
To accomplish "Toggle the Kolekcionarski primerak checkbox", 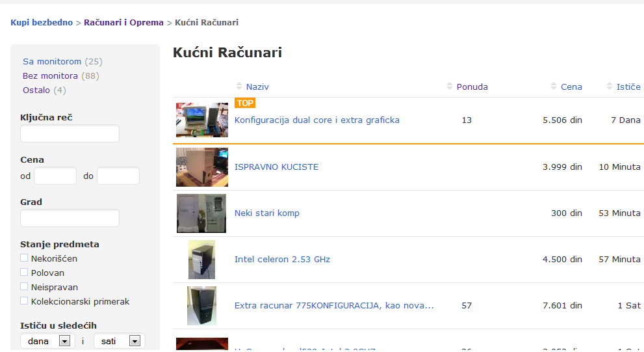I will (25, 301).
